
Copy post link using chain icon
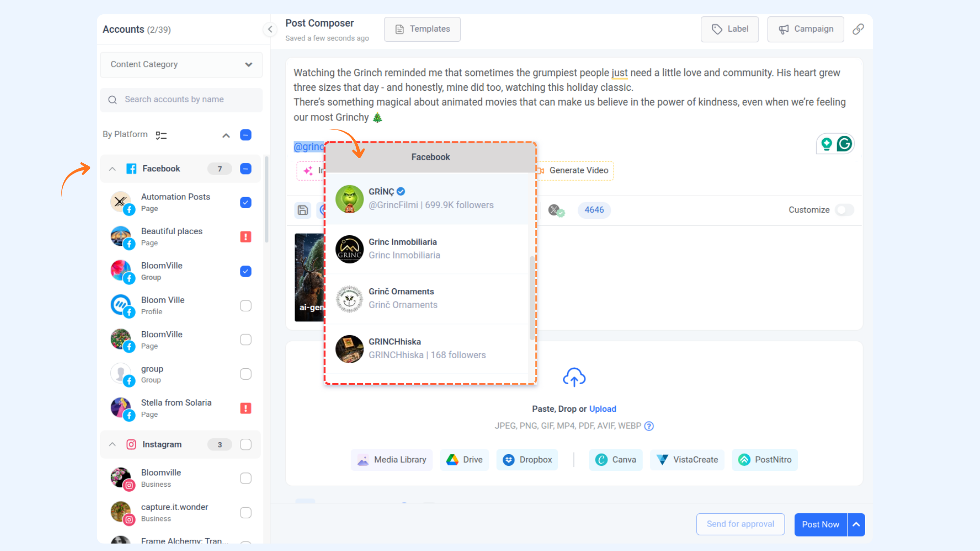[859, 29]
